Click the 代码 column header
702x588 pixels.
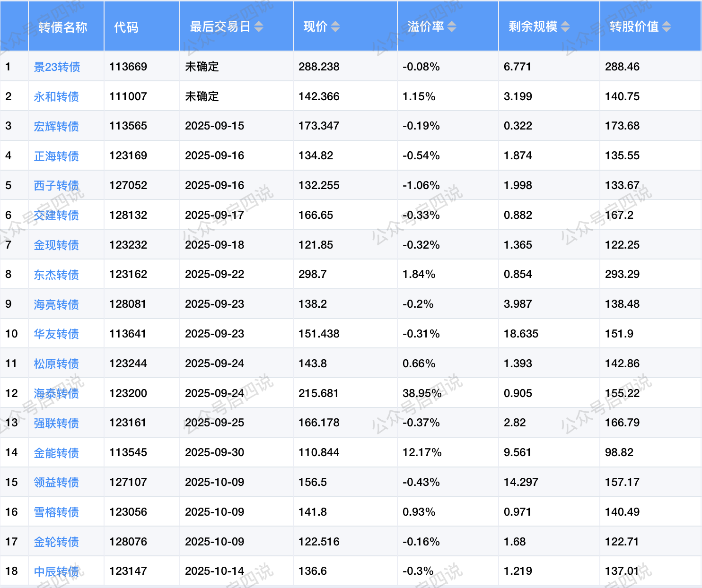coord(126,27)
